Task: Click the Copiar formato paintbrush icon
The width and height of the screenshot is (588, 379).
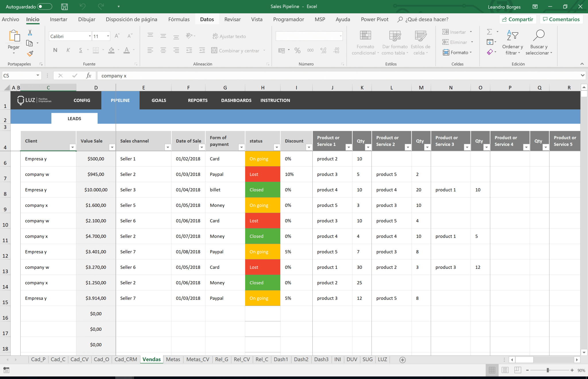Action: (x=30, y=54)
